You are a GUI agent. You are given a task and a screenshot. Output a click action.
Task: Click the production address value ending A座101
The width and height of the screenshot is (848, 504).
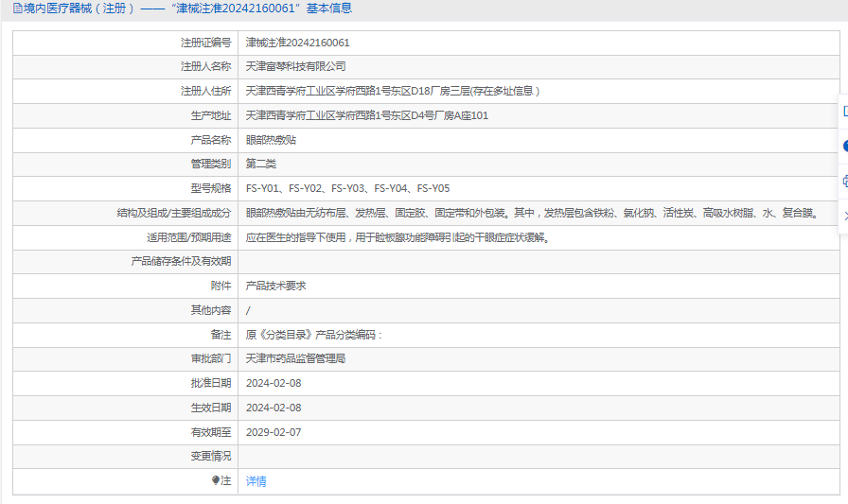[366, 115]
